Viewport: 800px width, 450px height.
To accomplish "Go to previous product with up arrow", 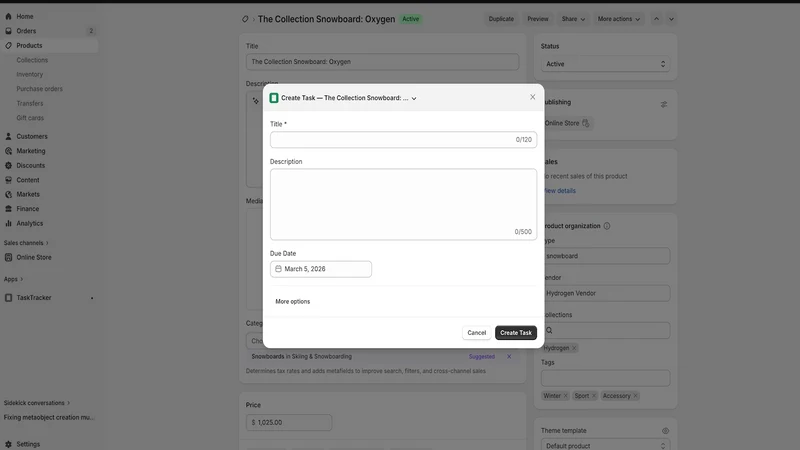I will [x=657, y=19].
